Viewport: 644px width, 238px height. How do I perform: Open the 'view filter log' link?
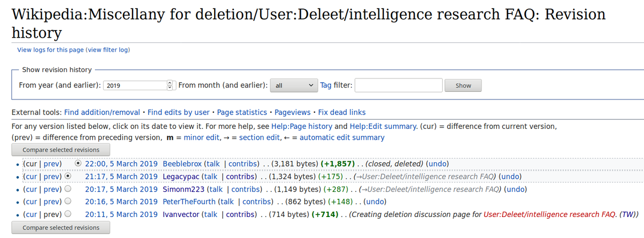click(x=108, y=50)
